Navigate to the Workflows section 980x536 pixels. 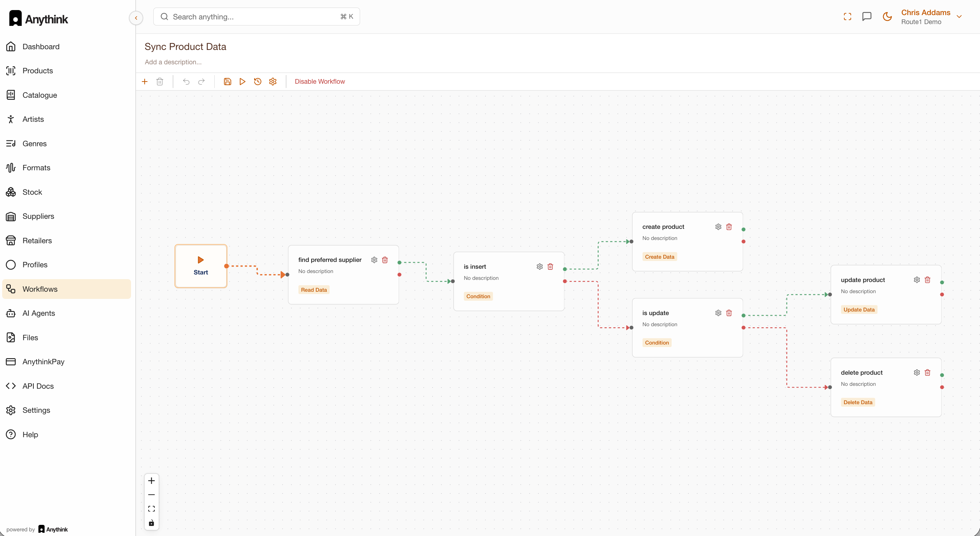click(x=39, y=288)
